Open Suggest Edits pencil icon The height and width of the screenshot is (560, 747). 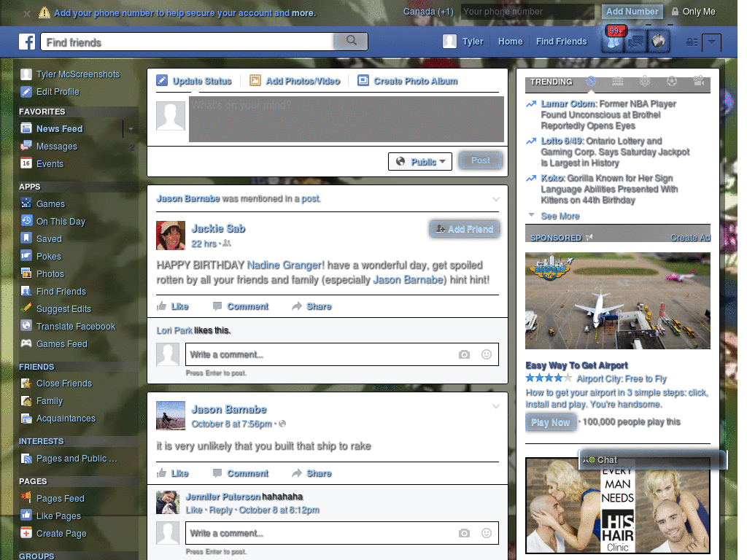[26, 308]
